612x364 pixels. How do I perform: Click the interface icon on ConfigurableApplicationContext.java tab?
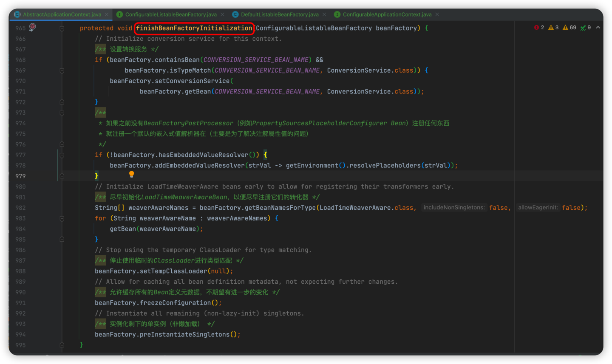pyautogui.click(x=337, y=14)
